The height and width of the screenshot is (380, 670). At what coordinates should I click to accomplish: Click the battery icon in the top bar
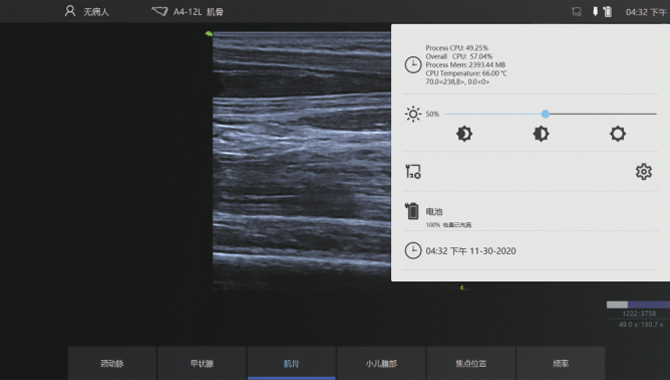point(607,12)
